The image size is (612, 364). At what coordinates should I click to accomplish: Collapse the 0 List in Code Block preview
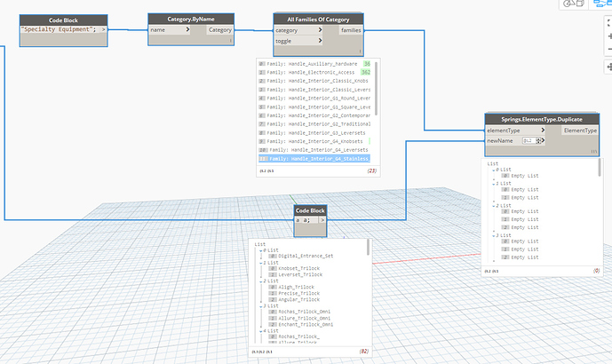[262, 249]
